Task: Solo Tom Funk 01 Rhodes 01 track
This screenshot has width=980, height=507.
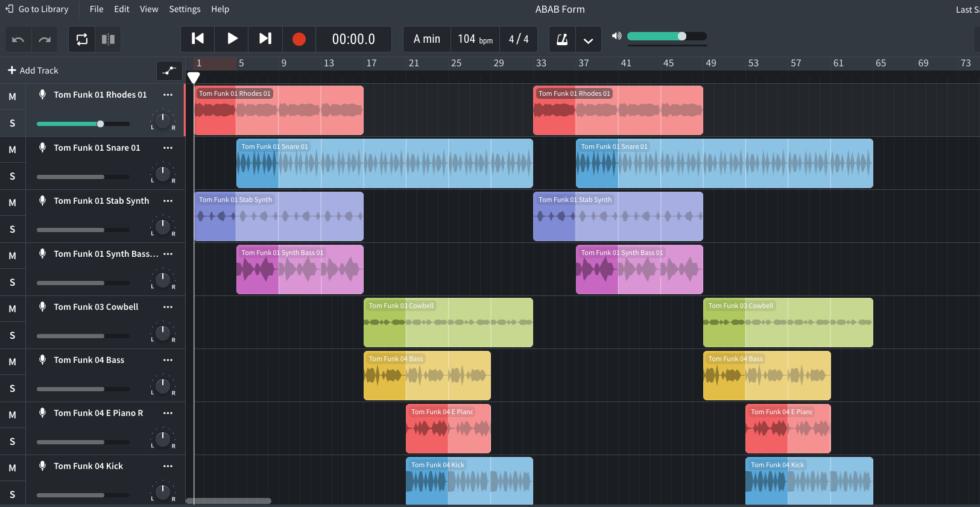Action: click(12, 123)
